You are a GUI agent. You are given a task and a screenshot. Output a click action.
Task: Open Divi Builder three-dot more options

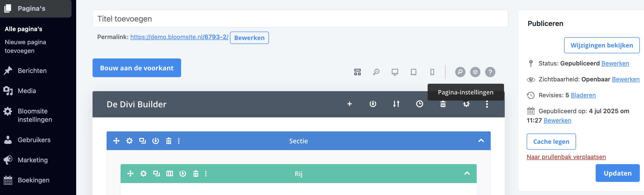(487, 104)
